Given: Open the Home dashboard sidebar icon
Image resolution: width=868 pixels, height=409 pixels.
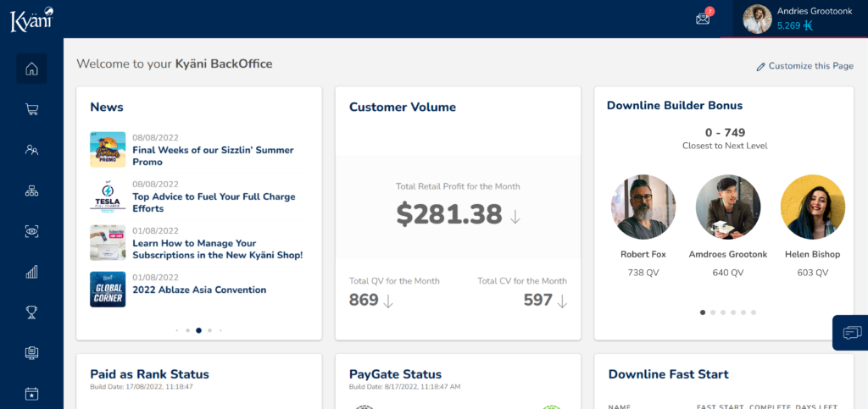Looking at the screenshot, I should [x=31, y=69].
